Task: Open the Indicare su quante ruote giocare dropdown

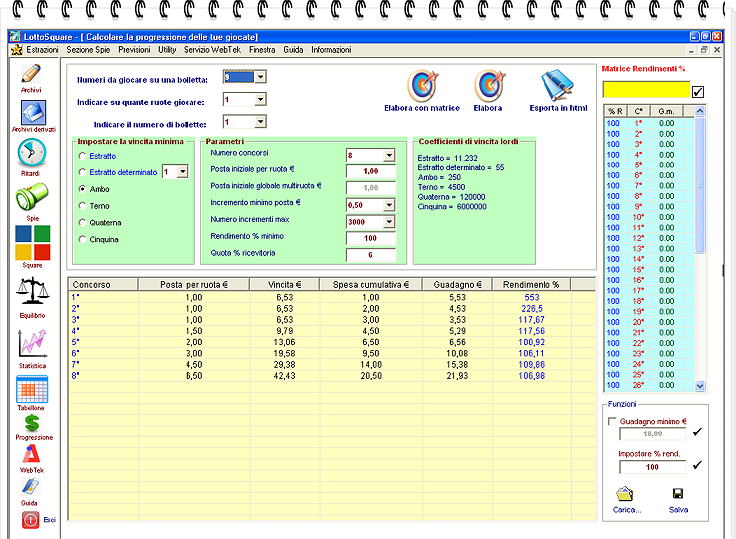Action: click(261, 99)
